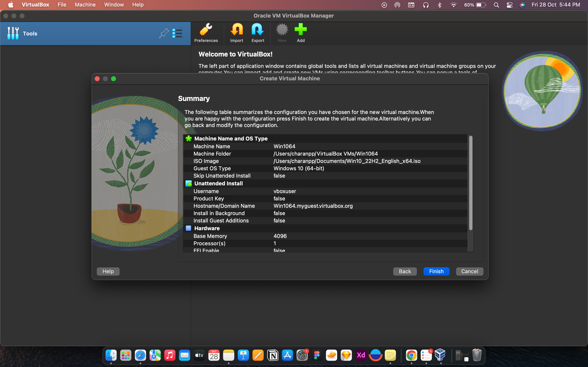
Task: Click the Spotlight search icon in menu bar
Action: [x=496, y=5]
